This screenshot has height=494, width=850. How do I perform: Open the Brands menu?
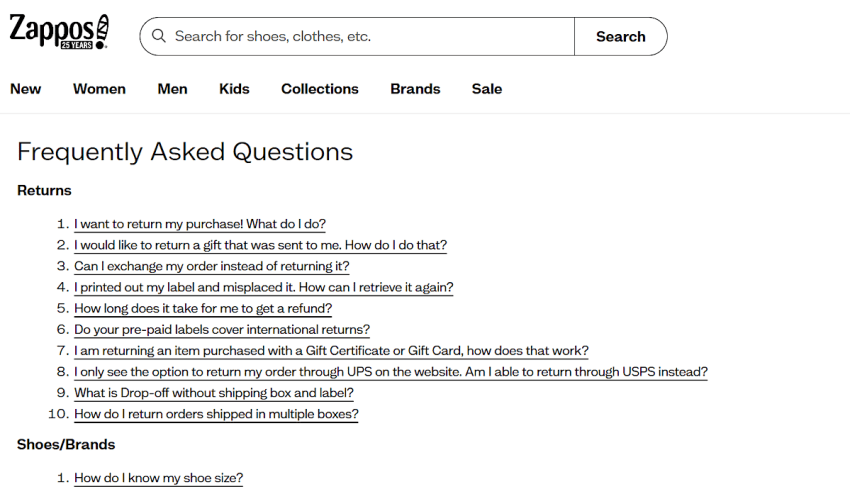(x=415, y=89)
